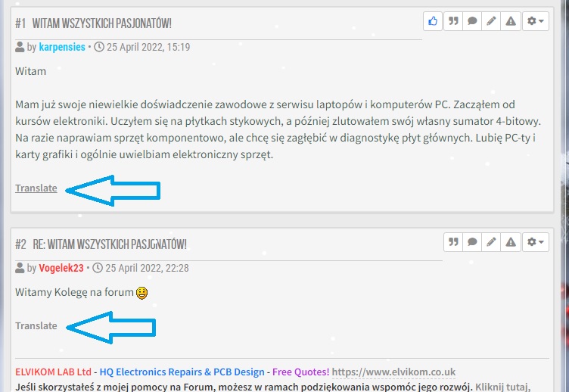Click 'HQ Electronics Repairs & PCB Design' text
Viewport: 569px width, 392px height.
pos(182,372)
